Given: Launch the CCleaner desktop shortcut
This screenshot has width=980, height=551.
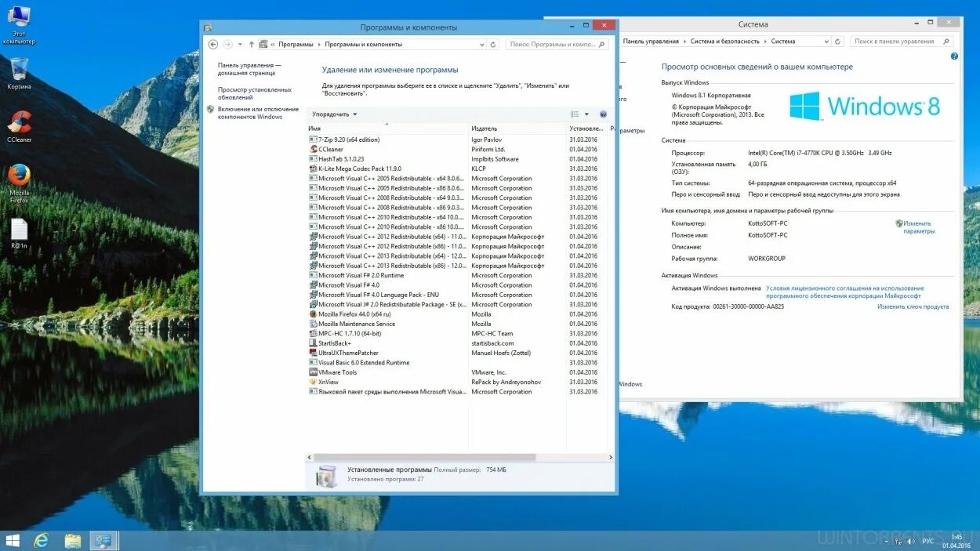Looking at the screenshot, I should tap(19, 126).
